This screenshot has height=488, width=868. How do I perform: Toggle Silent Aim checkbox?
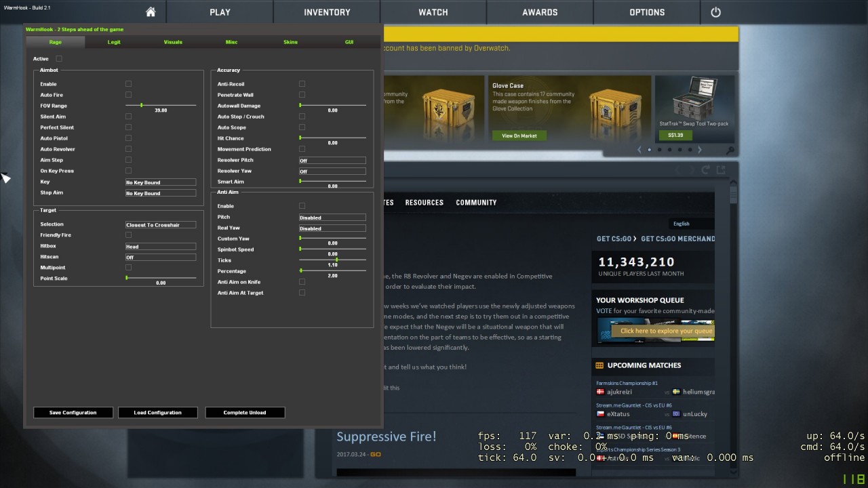click(128, 117)
